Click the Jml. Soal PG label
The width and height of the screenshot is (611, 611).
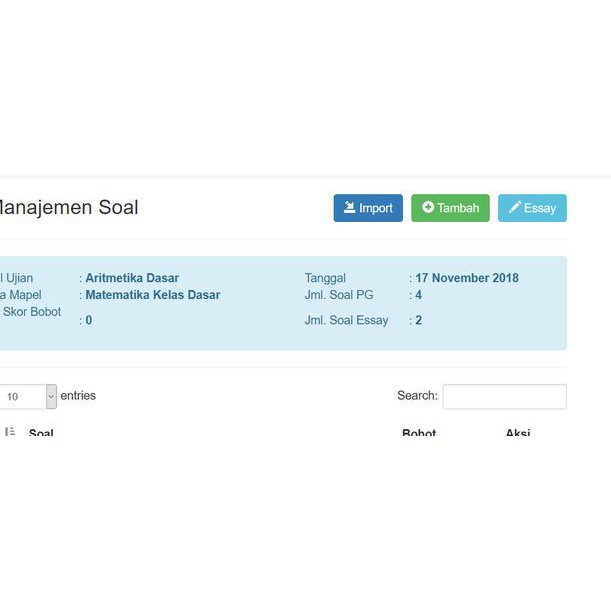[x=339, y=295]
